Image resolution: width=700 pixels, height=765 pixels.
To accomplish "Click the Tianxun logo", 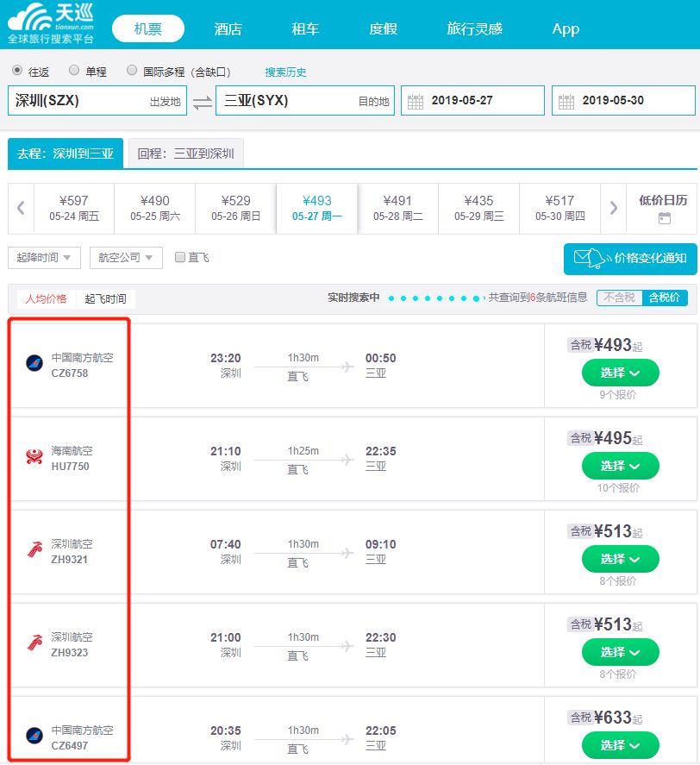I will [x=51, y=23].
